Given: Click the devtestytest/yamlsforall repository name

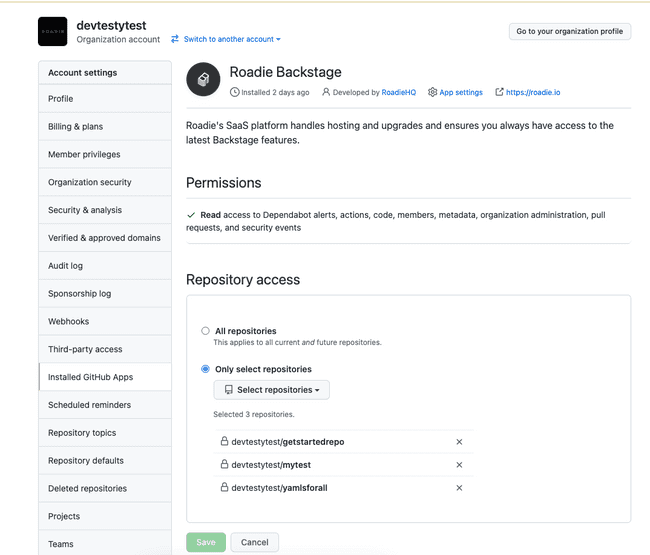Looking at the screenshot, I should coord(279,488).
